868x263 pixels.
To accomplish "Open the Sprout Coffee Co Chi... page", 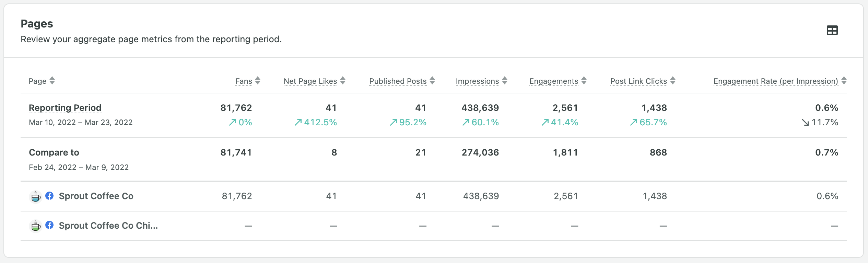I will tap(108, 226).
